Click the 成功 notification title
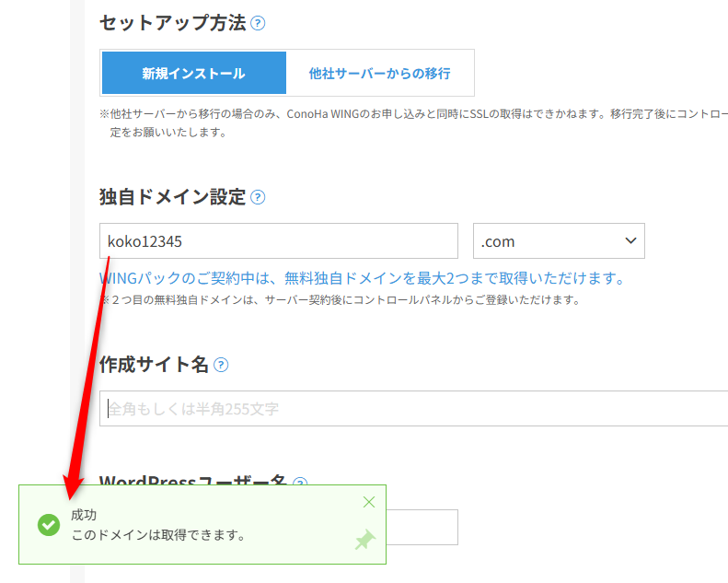Viewport: 728px width, 583px height. 84,515
